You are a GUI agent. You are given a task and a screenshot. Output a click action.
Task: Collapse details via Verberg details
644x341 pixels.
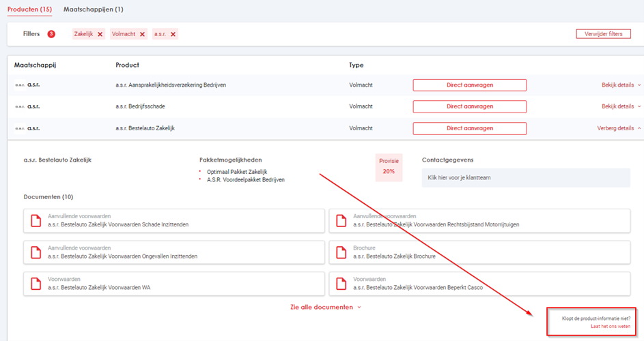[x=619, y=128]
